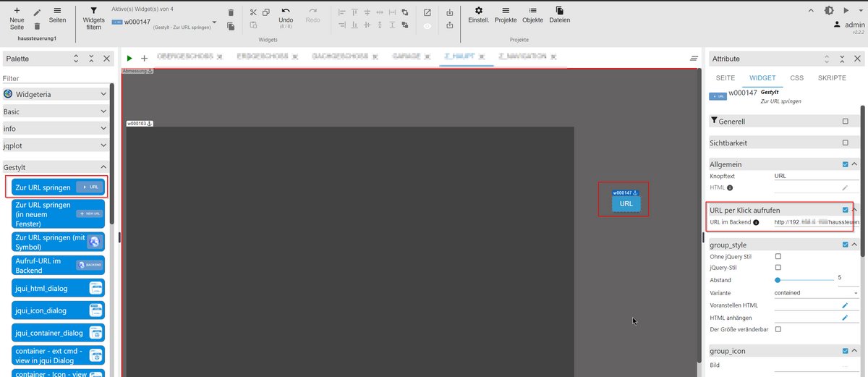Edit Voranstellen HTML with pencil icon
868x377 pixels.
(844, 305)
